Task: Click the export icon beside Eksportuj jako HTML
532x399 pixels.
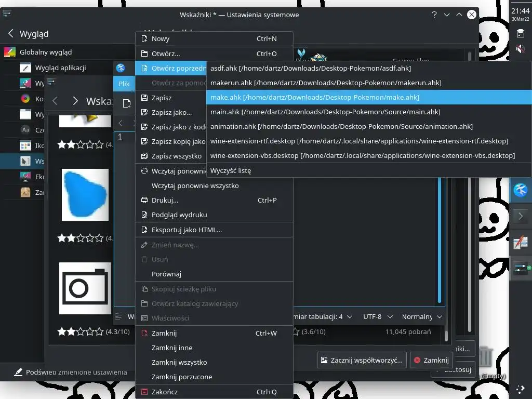Action: (x=144, y=230)
